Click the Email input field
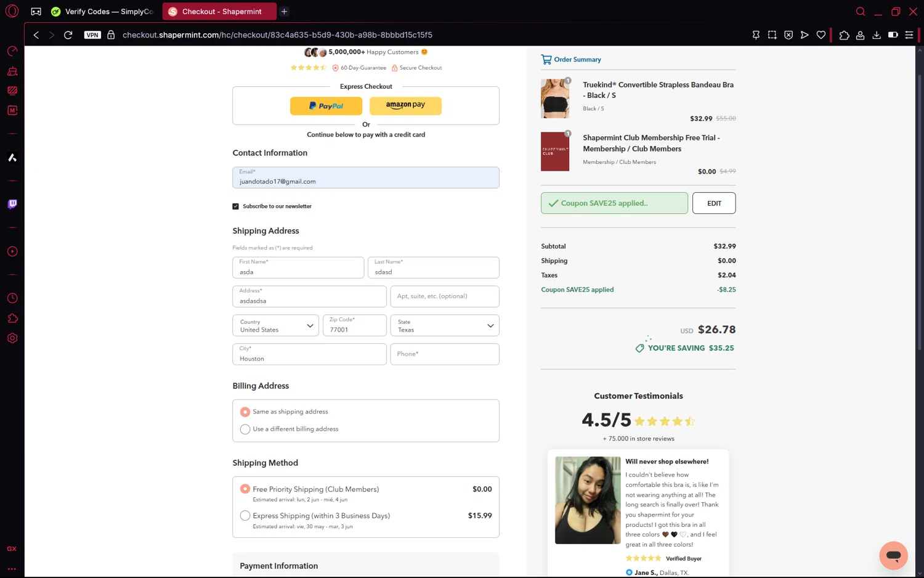 pyautogui.click(x=366, y=177)
